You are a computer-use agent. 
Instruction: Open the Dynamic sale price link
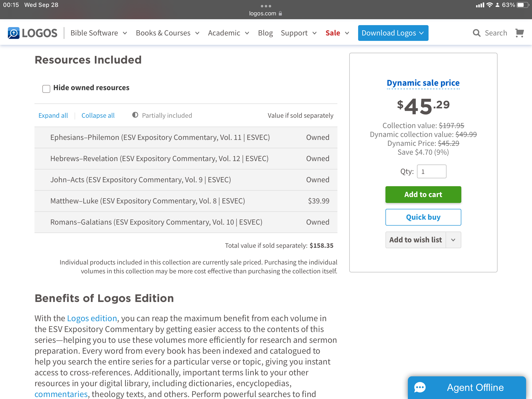click(423, 83)
